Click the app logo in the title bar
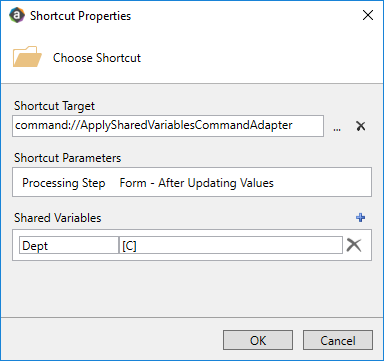The height and width of the screenshot is (361, 384). click(17, 15)
